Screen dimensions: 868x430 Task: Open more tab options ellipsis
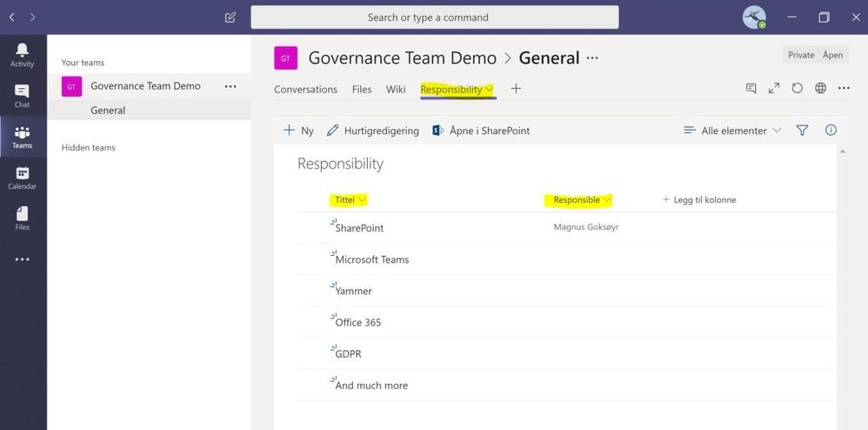tap(844, 88)
